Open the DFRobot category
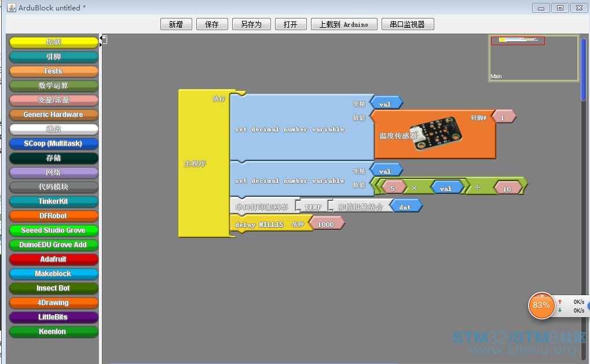Image resolution: width=590 pixels, height=364 pixels. coord(53,216)
